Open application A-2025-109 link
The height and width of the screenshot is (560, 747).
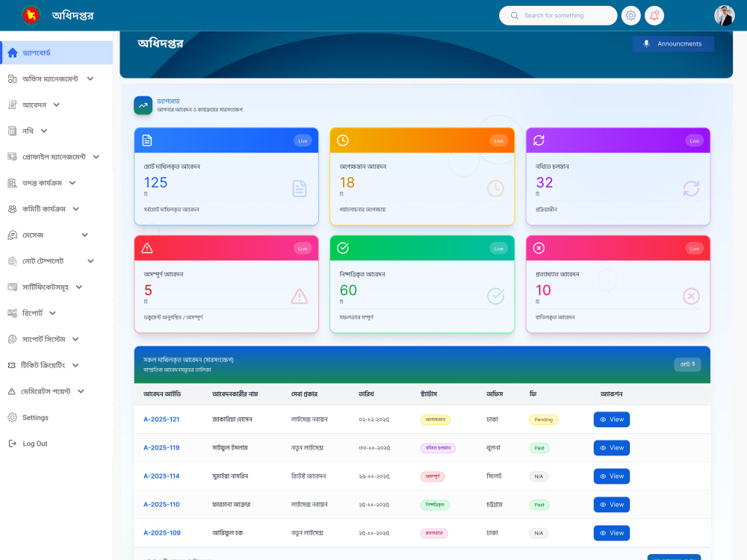pyautogui.click(x=162, y=533)
